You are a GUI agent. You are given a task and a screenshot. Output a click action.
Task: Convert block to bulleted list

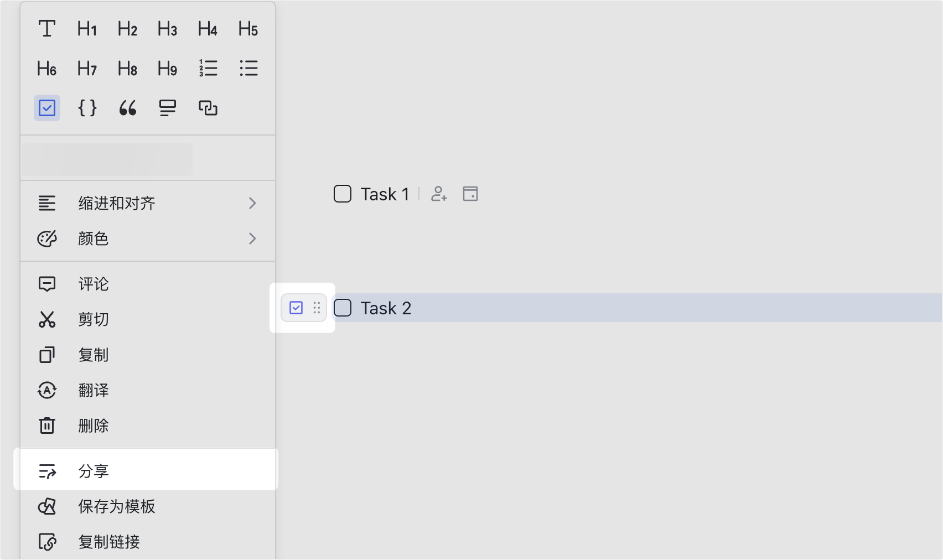click(x=248, y=68)
